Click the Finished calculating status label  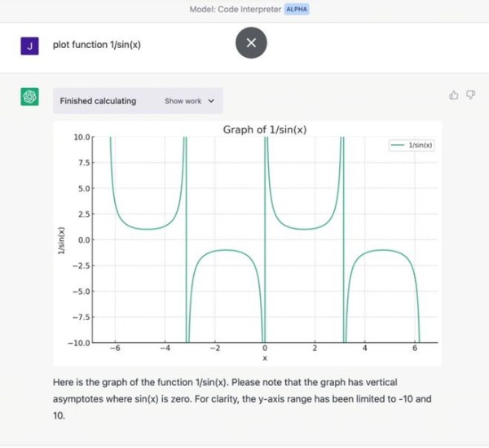pyautogui.click(x=98, y=101)
